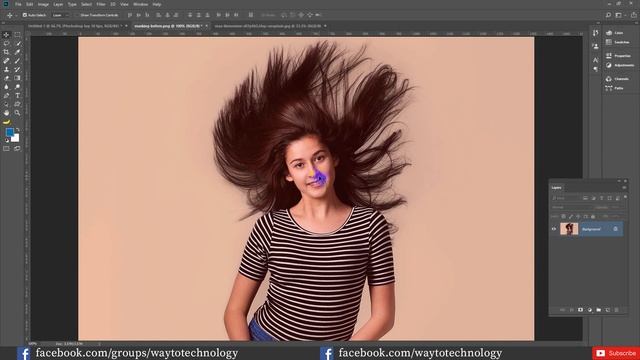640x360 pixels.
Task: Click the Background layer lock icon
Action: tap(616, 229)
